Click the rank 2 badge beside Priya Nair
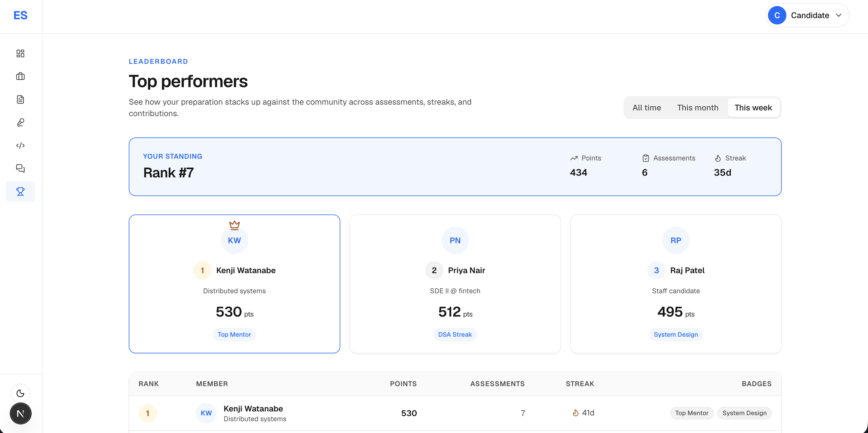The height and width of the screenshot is (433, 868). [x=434, y=270]
